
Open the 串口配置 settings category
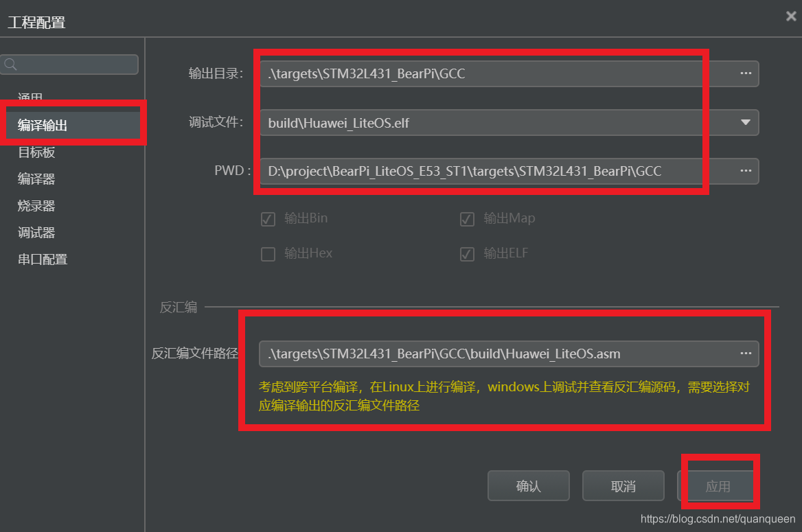click(43, 259)
